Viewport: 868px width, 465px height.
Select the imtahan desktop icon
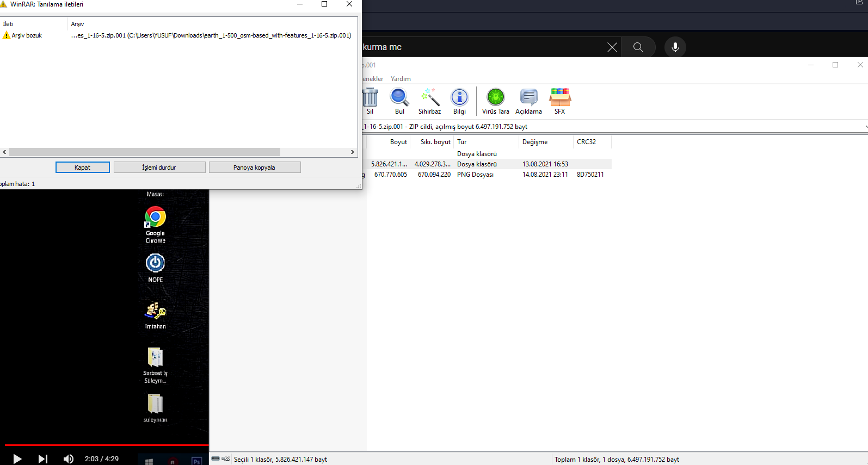tap(155, 315)
